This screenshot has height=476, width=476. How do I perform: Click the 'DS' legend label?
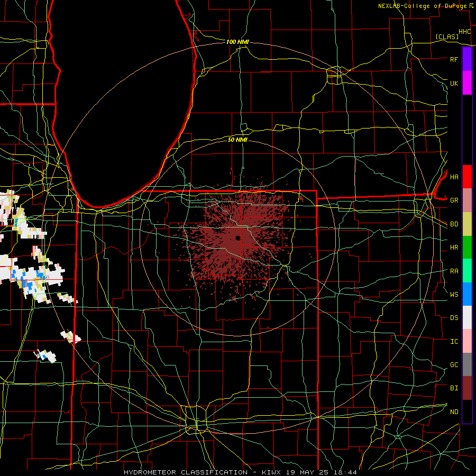click(454, 318)
